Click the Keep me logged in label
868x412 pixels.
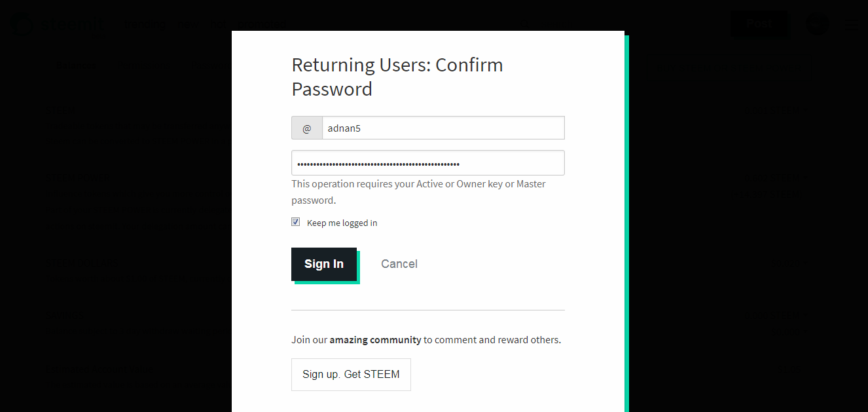342,223
